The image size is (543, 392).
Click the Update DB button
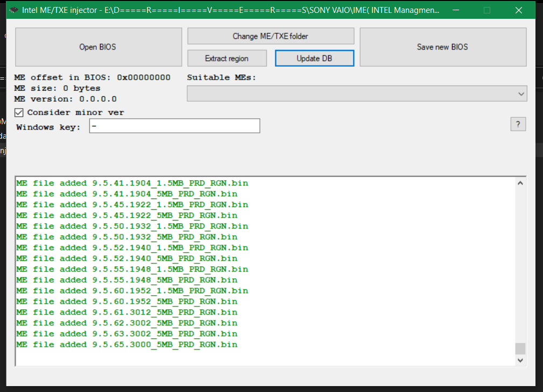[x=314, y=58]
